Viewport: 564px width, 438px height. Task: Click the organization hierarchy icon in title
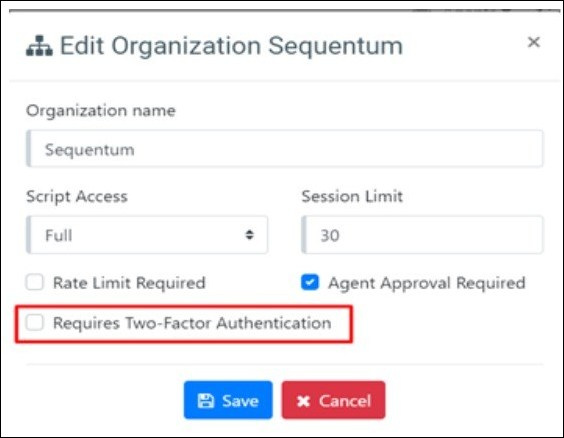point(39,46)
